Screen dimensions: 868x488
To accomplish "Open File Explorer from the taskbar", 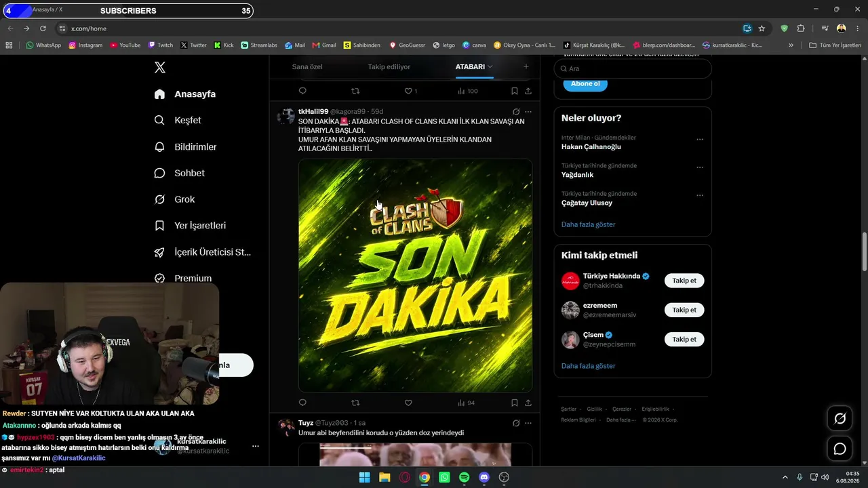I will tap(384, 477).
